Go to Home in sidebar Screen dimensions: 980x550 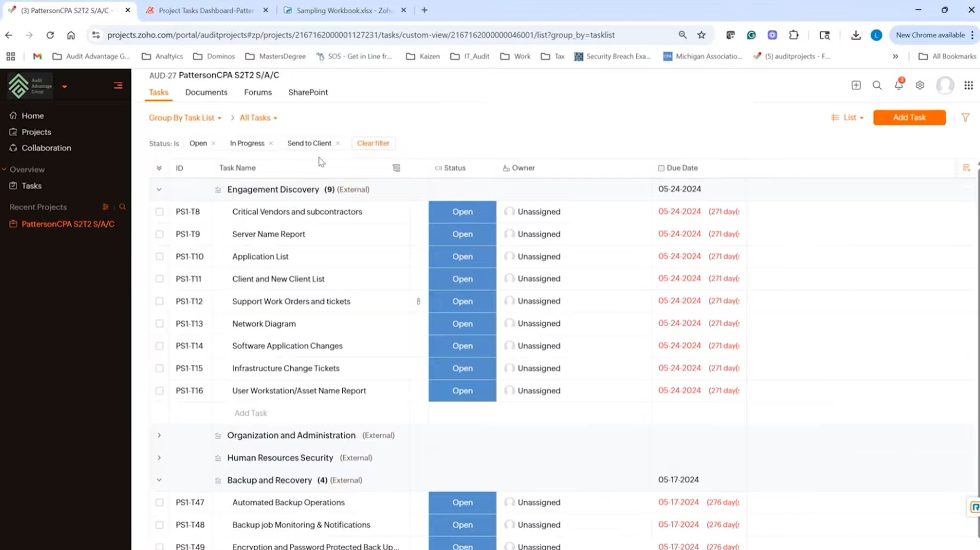pos(33,116)
